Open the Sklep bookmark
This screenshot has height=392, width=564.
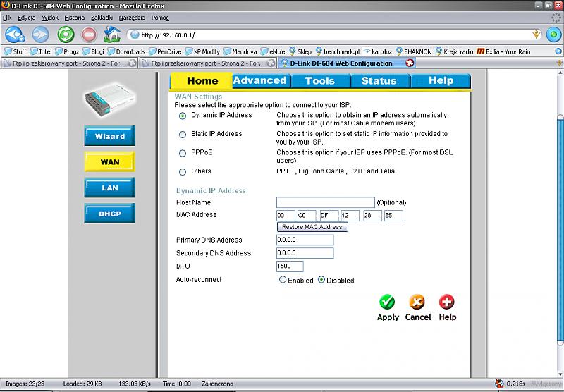point(300,51)
